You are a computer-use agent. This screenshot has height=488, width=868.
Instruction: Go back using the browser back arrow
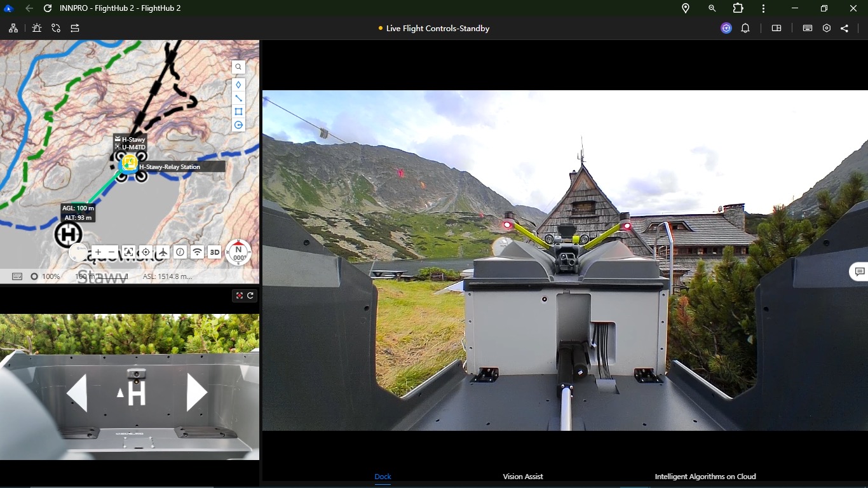pyautogui.click(x=29, y=8)
